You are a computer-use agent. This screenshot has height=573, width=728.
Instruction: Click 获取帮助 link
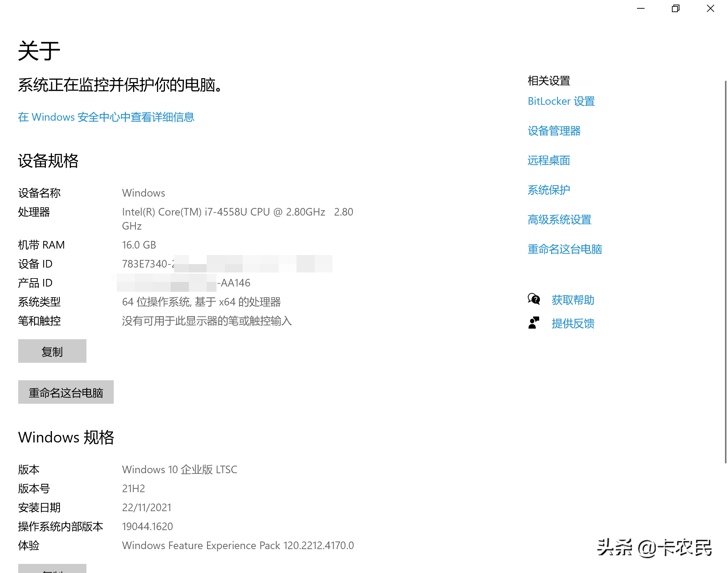coord(573,300)
